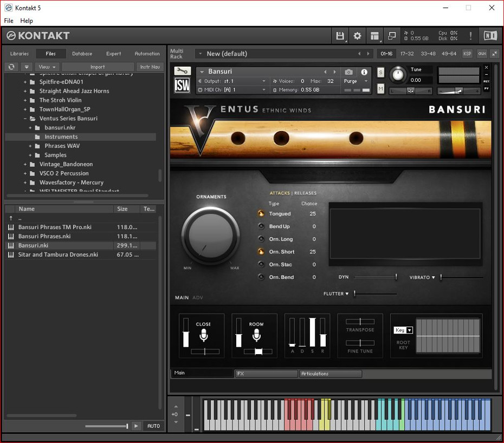Switch to the ADV page
Image resolution: width=504 pixels, height=443 pixels.
pyautogui.click(x=198, y=298)
